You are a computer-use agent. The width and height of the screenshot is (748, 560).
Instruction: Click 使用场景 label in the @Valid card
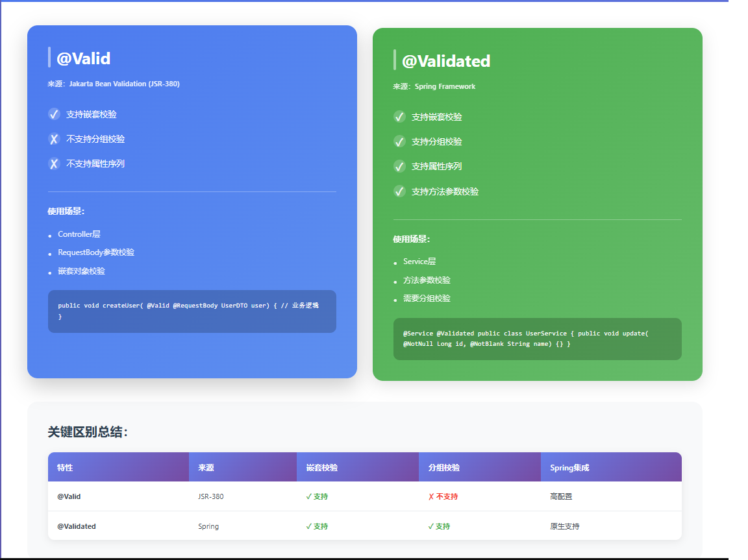[66, 211]
